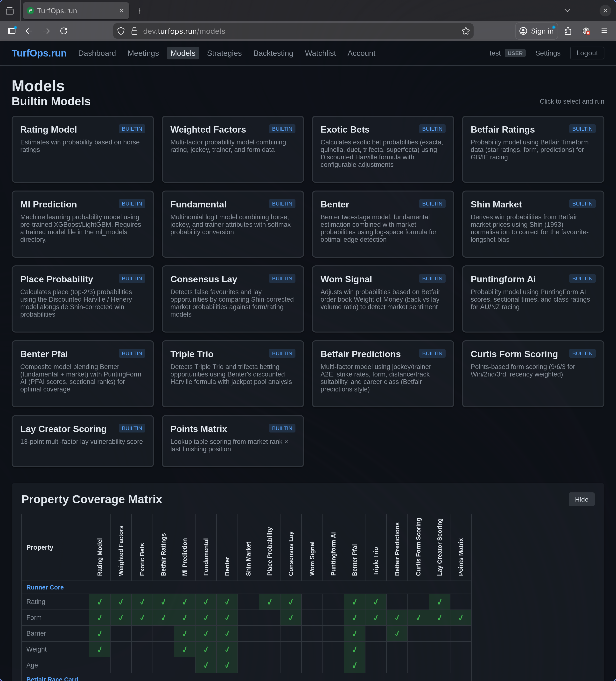Open the tab list chevron dropdown
This screenshot has height=681, width=616.
567,10
